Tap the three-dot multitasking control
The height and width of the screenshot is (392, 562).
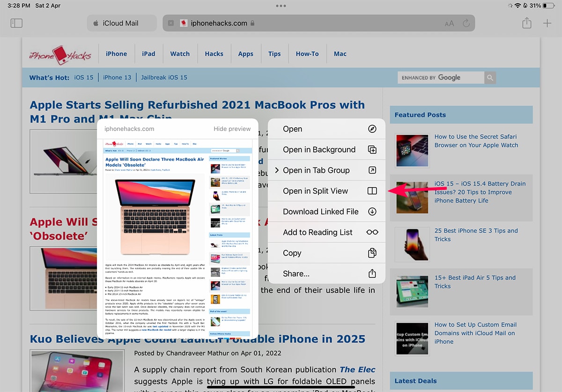point(281,6)
